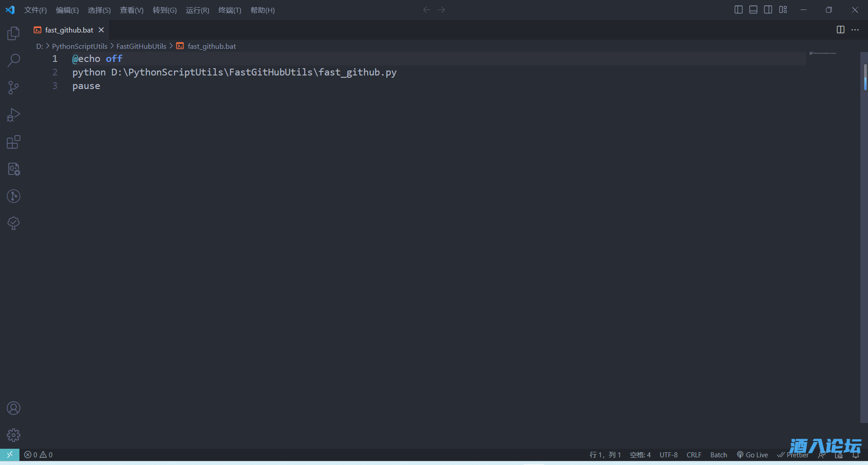868x465 pixels.
Task: Toggle the primary side bar layout button
Action: 738,9
